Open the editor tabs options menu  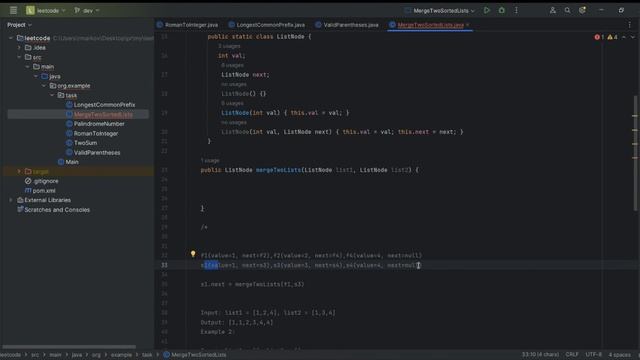tap(629, 25)
